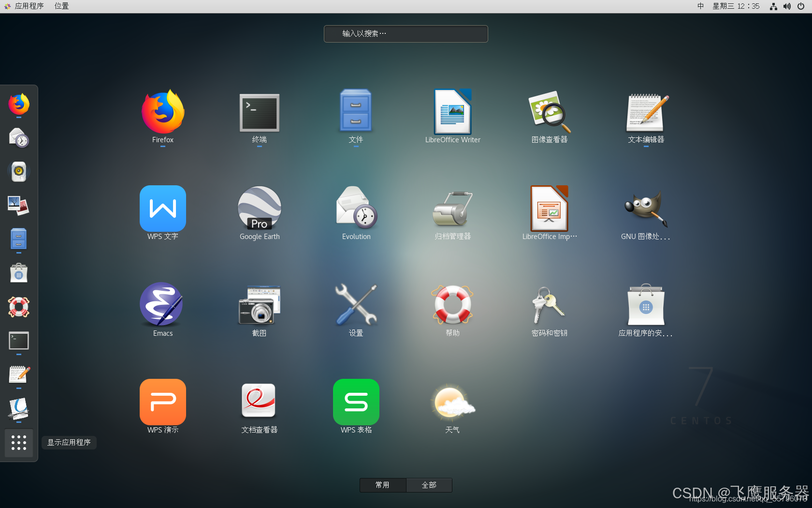Switch to the 全部 all apps tab
Image resolution: width=812 pixels, height=508 pixels.
(429, 485)
